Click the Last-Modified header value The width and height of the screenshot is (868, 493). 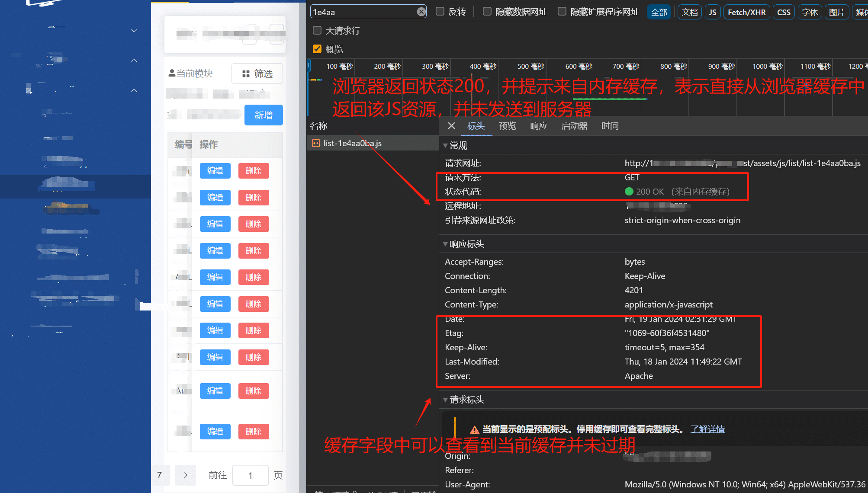coord(683,362)
